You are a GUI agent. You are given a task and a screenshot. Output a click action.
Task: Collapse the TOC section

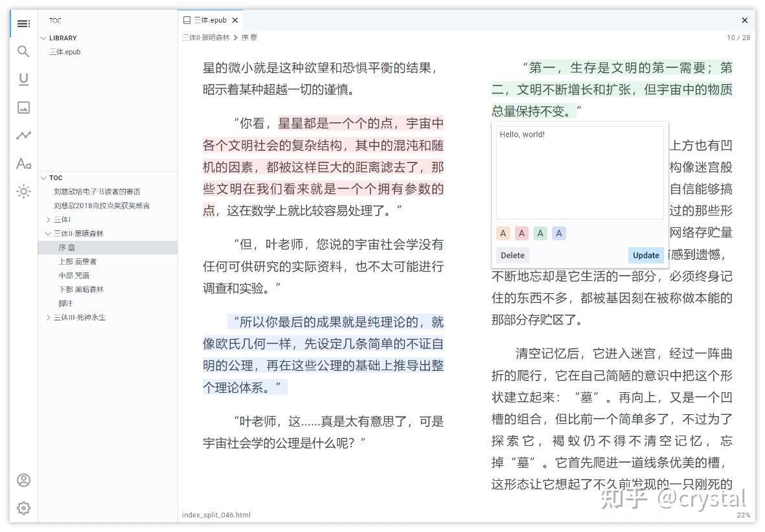pos(43,178)
